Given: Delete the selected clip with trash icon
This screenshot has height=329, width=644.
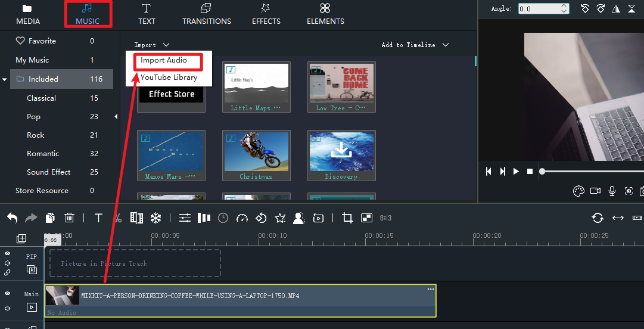Looking at the screenshot, I should pos(70,218).
